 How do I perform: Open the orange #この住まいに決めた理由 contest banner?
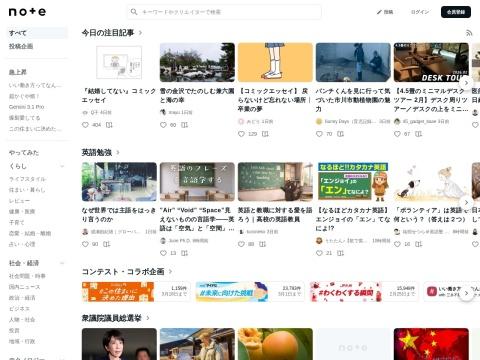point(118,292)
